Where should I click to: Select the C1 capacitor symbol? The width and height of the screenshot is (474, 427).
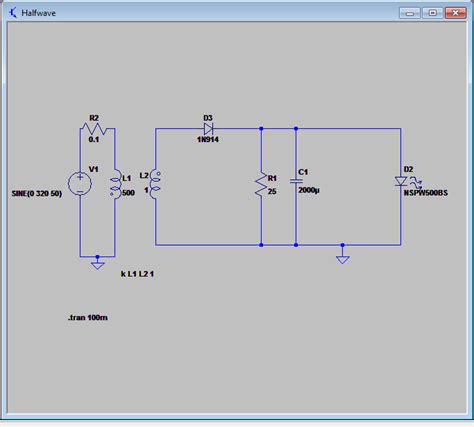(296, 181)
